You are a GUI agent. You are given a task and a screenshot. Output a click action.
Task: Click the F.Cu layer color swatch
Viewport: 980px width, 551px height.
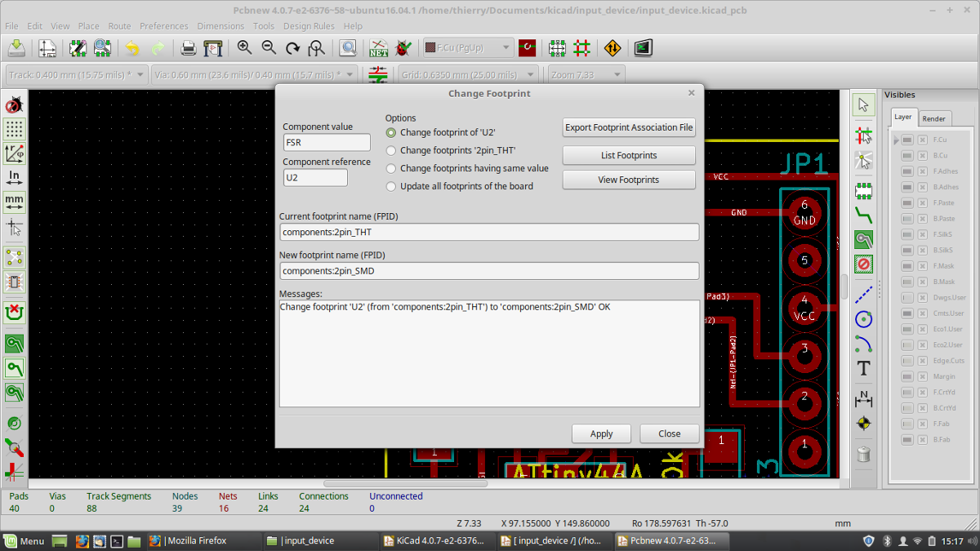click(907, 140)
